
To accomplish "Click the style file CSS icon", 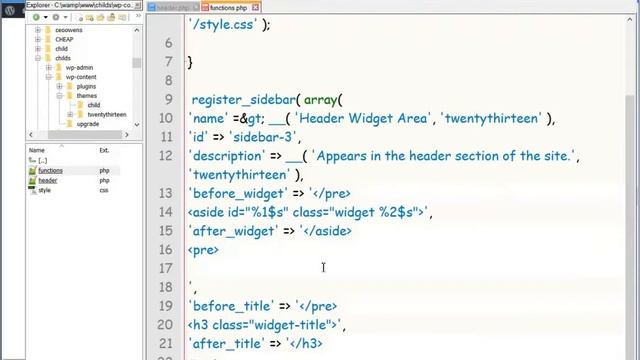I will pos(32,190).
